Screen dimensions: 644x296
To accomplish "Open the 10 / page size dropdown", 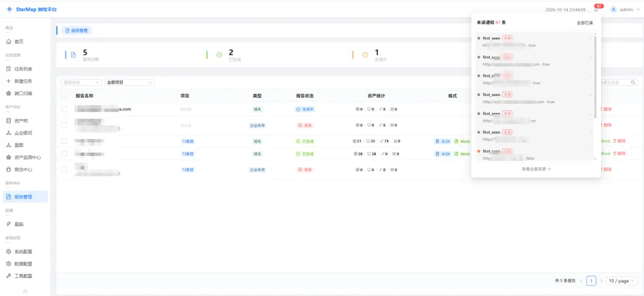I will pos(622,281).
